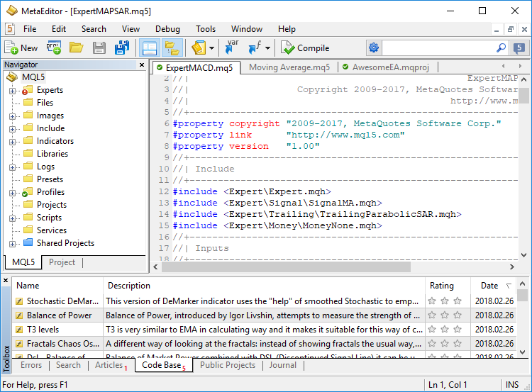Click the MetaEditor document icon in menu bar
The width and height of the screenshot is (532, 392).
tap(10, 29)
